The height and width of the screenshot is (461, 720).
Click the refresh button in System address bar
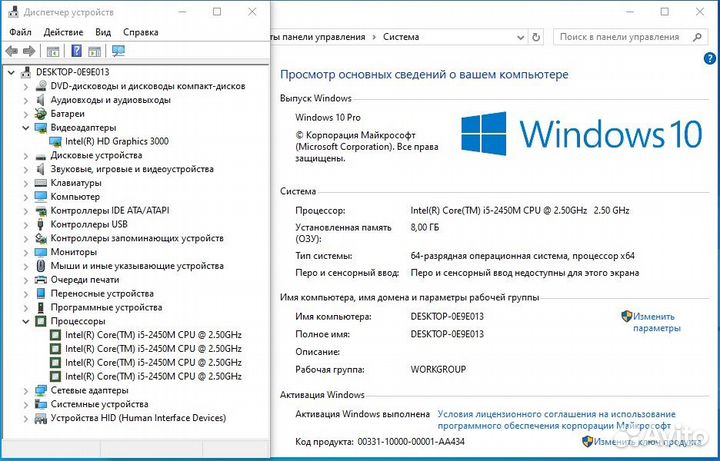pyautogui.click(x=536, y=37)
